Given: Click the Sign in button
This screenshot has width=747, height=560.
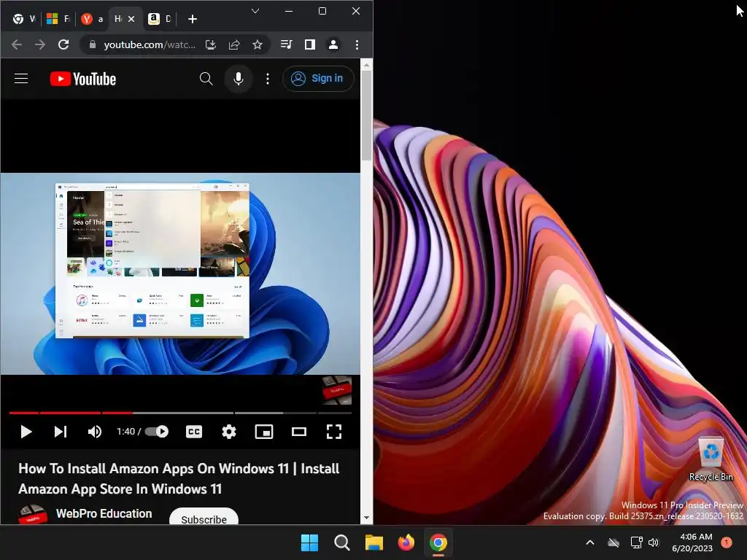Looking at the screenshot, I should click(x=318, y=79).
